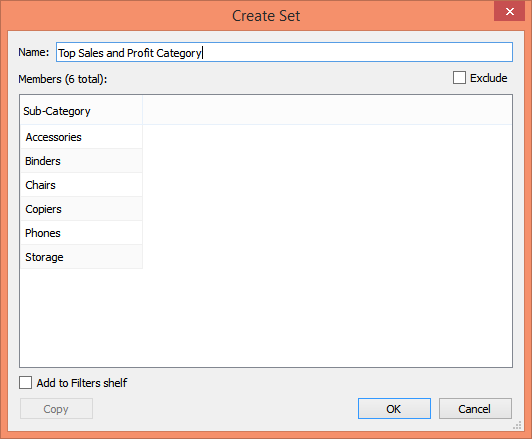Viewport: 532px width, 439px height.
Task: Cancel the set creation
Action: (x=475, y=408)
